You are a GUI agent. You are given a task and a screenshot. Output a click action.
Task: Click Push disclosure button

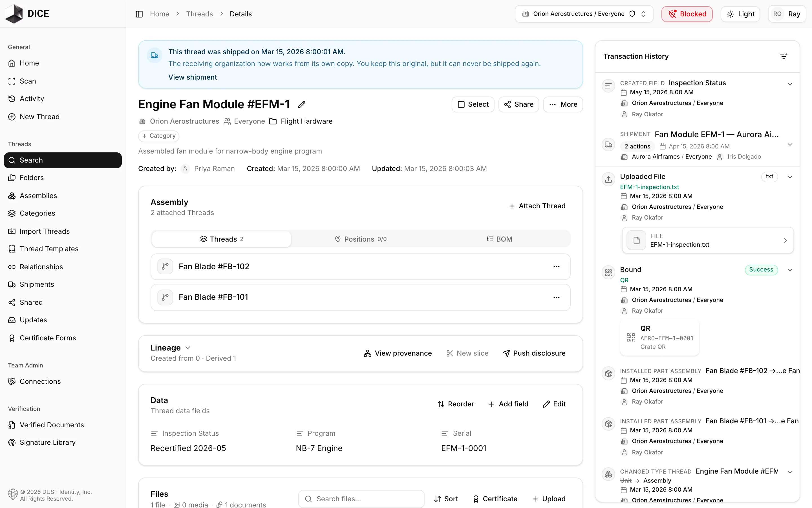coord(534,353)
